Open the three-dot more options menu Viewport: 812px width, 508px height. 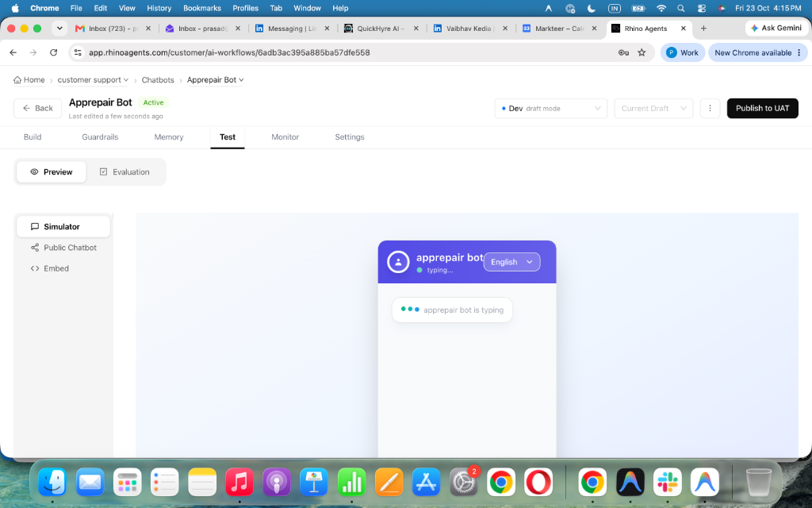[710, 108]
